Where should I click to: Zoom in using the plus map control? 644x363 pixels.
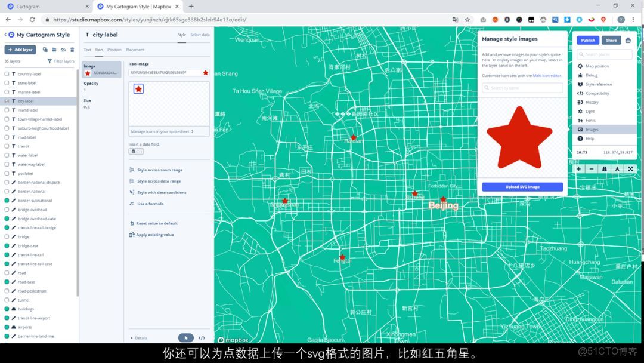[x=578, y=169]
